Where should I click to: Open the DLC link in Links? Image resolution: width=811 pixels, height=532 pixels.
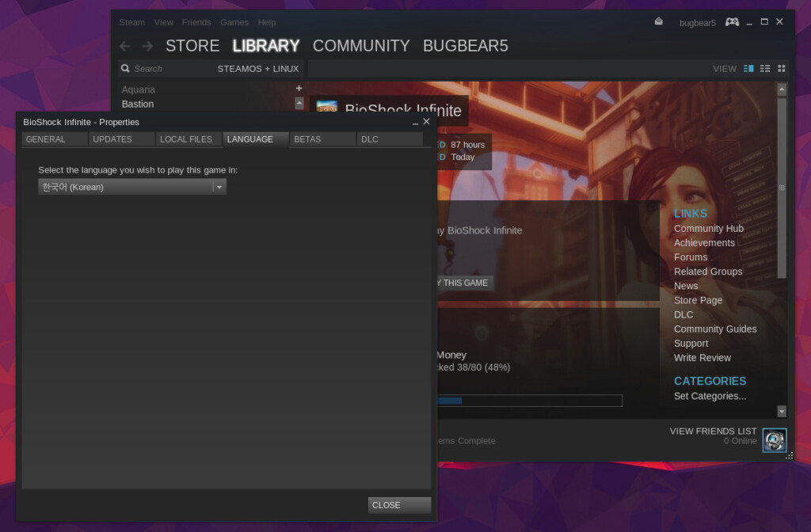[x=683, y=315]
